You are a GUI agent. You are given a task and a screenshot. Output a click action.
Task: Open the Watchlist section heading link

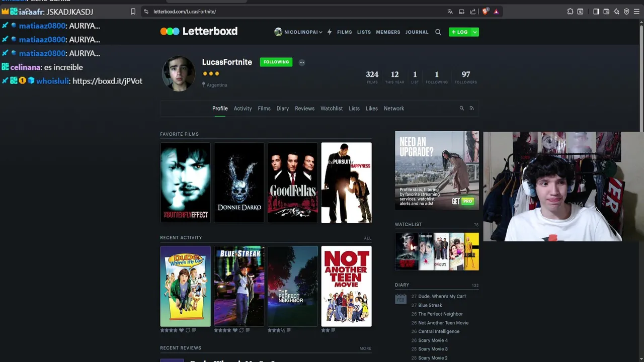click(x=409, y=224)
